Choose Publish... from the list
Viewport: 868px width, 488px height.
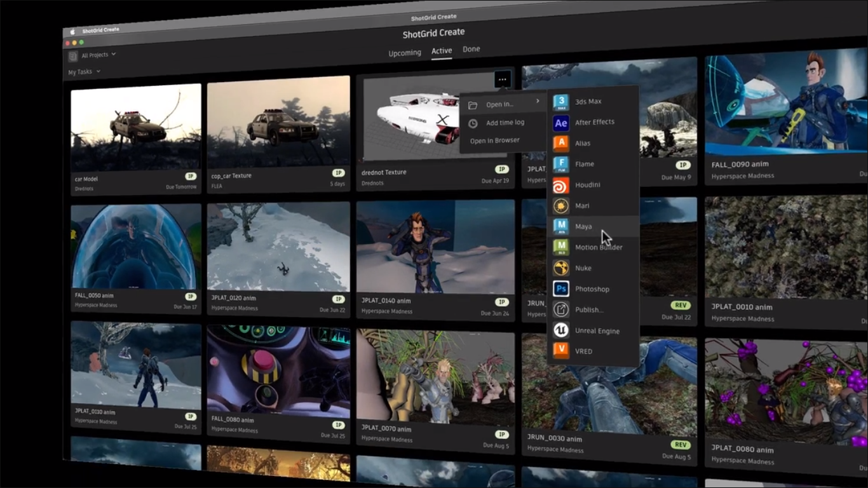[x=593, y=309]
